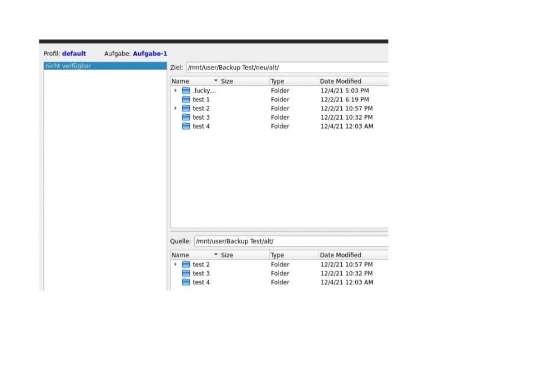Click the 'test 3' name in Ziel
555x392 pixels.
pyautogui.click(x=201, y=118)
